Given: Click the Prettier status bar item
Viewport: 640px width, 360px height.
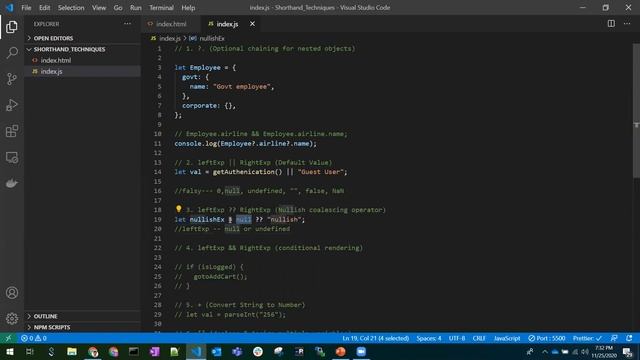Looking at the screenshot, I should point(587,338).
